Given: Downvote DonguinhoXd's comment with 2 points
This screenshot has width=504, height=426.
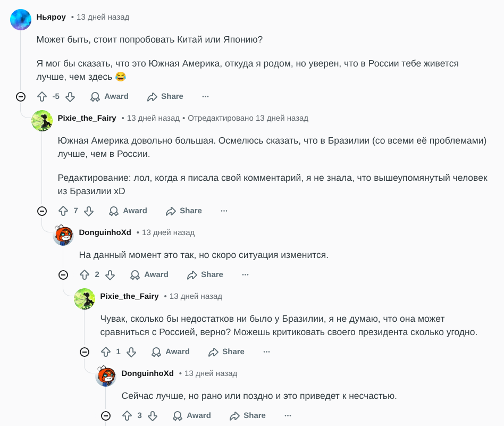Looking at the screenshot, I should click(x=110, y=274).
